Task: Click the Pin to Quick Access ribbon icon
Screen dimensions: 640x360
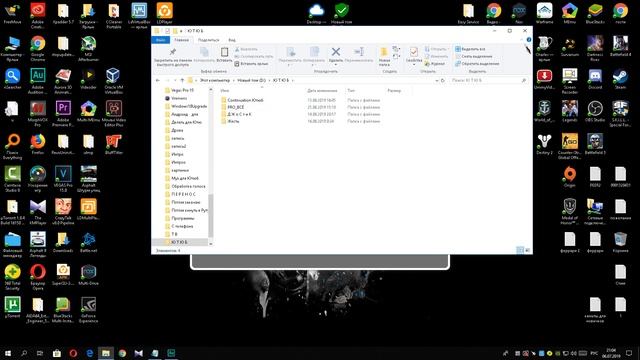Action: (x=173, y=52)
